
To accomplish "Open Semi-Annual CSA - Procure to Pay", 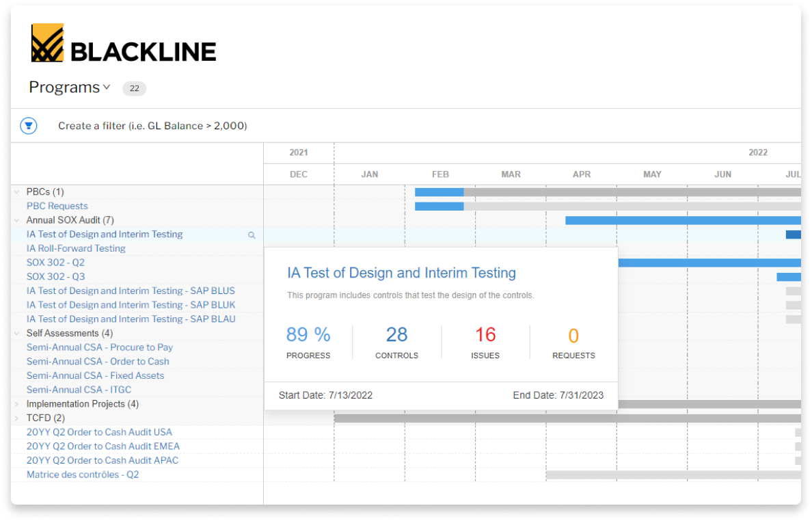I will 99,347.
